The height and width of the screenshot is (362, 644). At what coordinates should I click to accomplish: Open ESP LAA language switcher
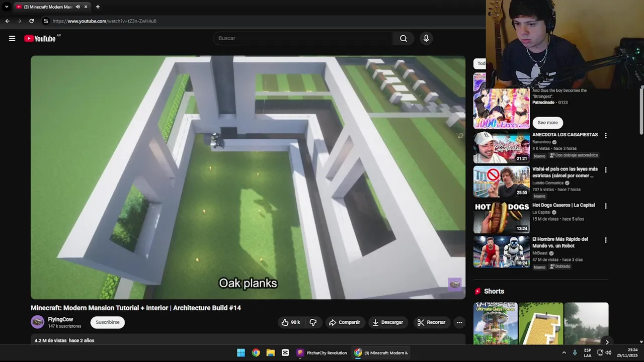[x=588, y=353]
